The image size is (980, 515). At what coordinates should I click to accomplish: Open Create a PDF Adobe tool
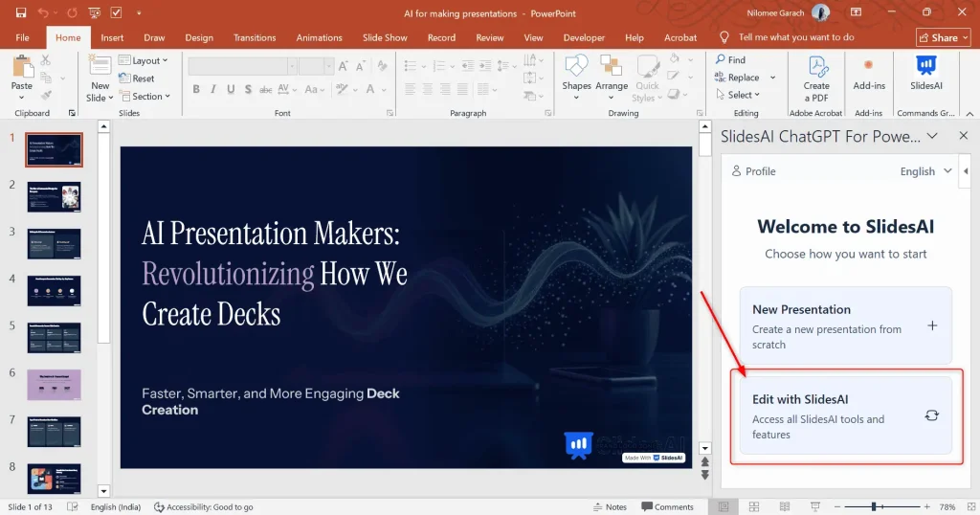point(817,78)
